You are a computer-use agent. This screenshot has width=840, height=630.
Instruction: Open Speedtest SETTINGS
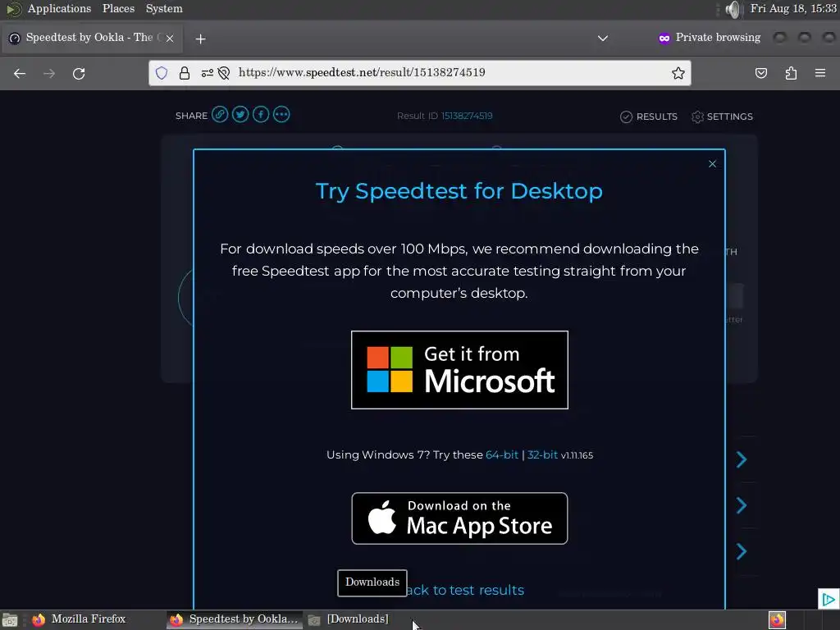(722, 116)
